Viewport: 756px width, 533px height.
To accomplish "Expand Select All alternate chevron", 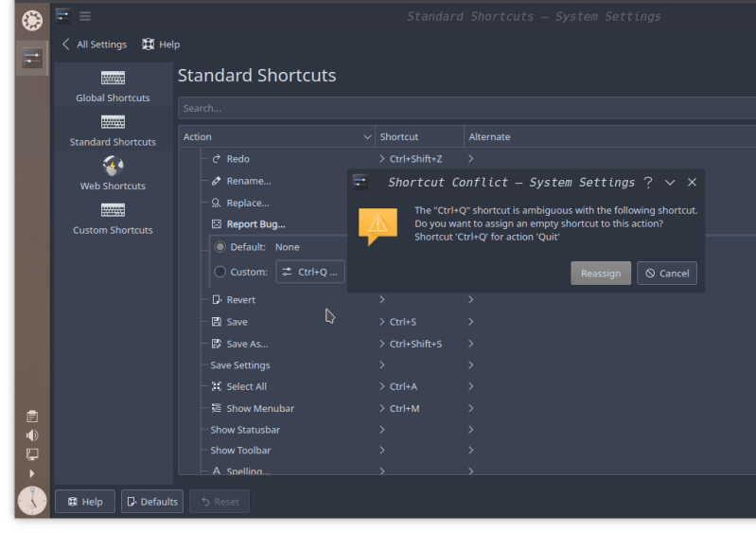I will [471, 386].
